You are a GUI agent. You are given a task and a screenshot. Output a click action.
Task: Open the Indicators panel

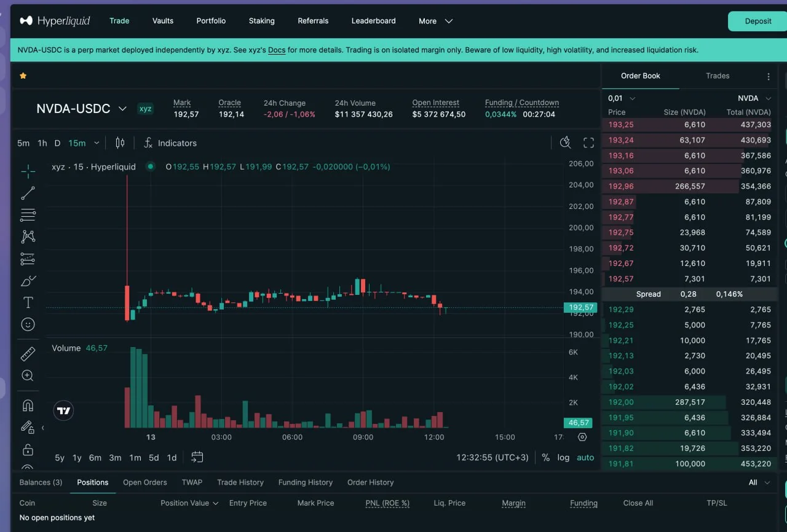tap(170, 143)
